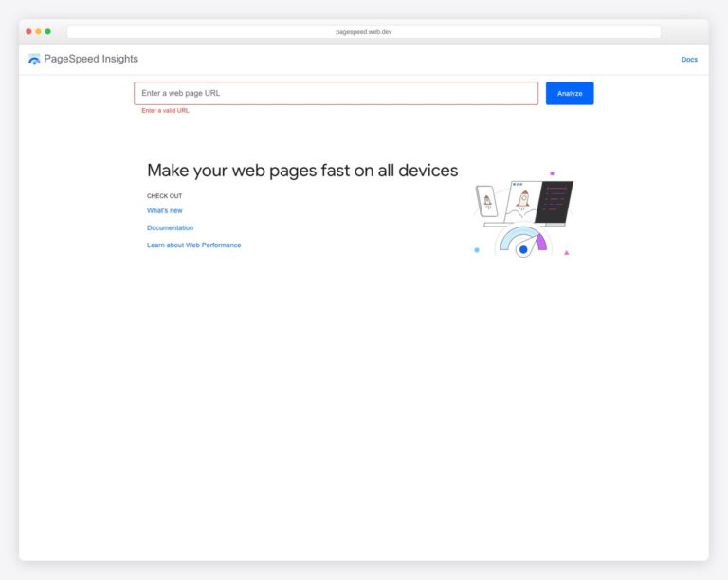This screenshot has height=580, width=728.
Task: Click the browser address bar showing pagespeed.web.dev
Action: 364,32
